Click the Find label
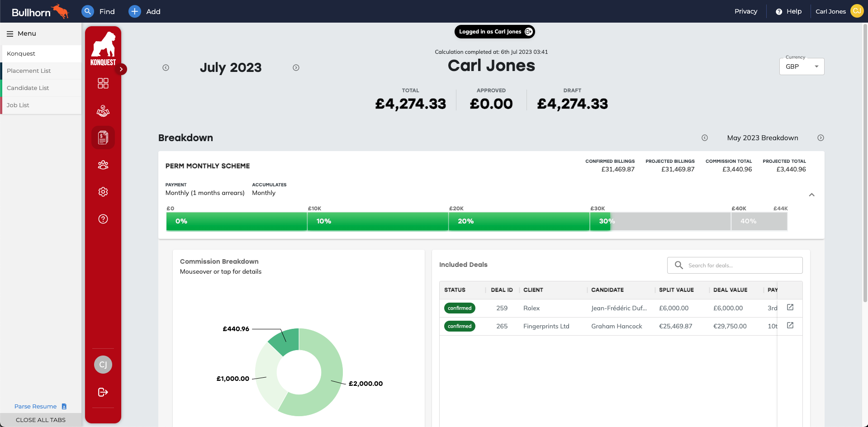 107,11
